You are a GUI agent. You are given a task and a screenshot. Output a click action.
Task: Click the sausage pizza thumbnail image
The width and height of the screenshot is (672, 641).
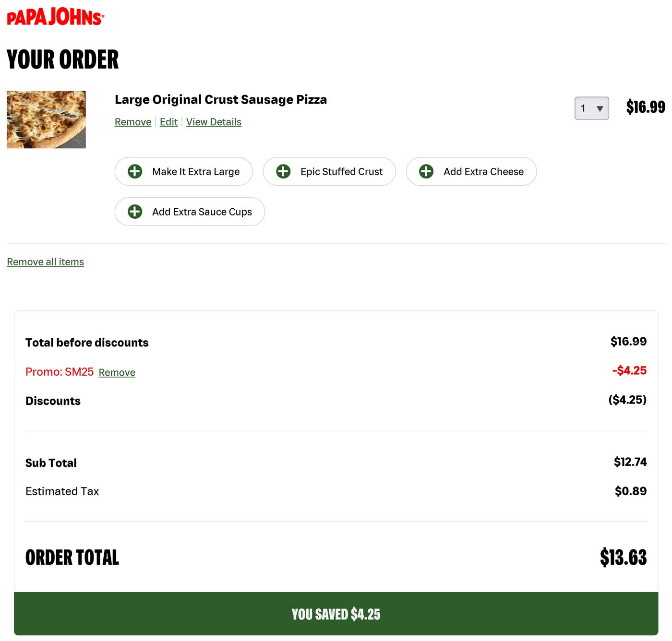(x=46, y=119)
